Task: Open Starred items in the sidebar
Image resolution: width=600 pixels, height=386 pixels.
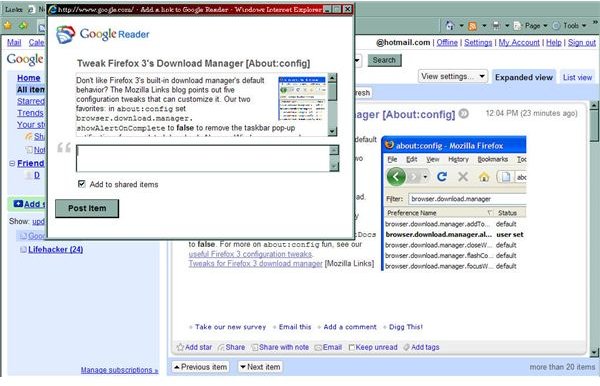Action: [x=31, y=101]
